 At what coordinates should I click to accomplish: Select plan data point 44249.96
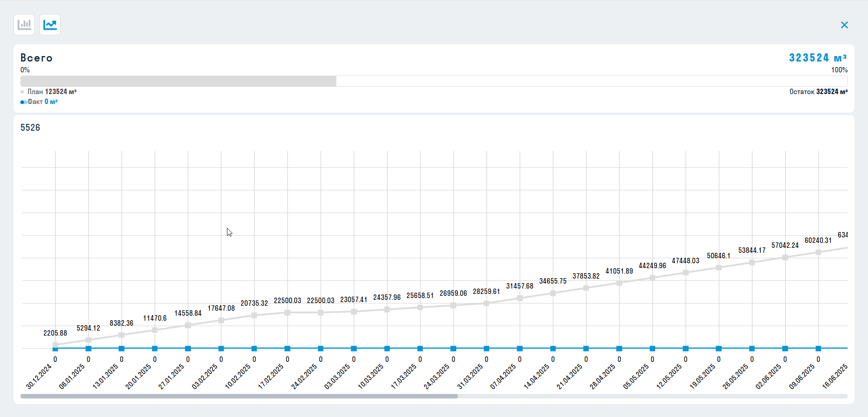[x=652, y=278]
